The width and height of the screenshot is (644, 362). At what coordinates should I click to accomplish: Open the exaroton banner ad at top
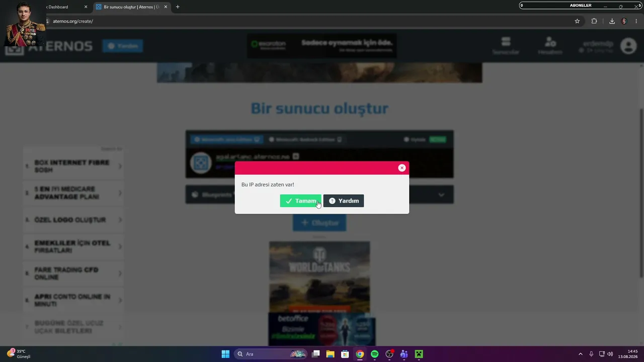click(321, 46)
